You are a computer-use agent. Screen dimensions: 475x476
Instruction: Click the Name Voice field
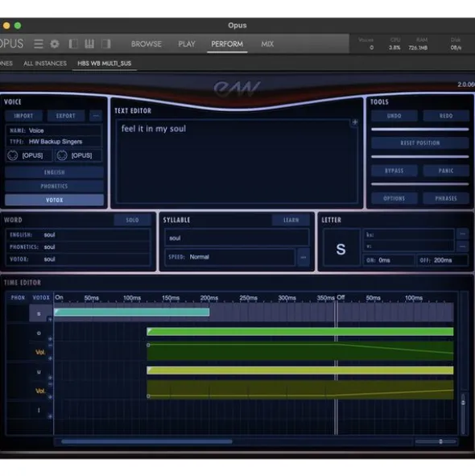pyautogui.click(x=54, y=130)
